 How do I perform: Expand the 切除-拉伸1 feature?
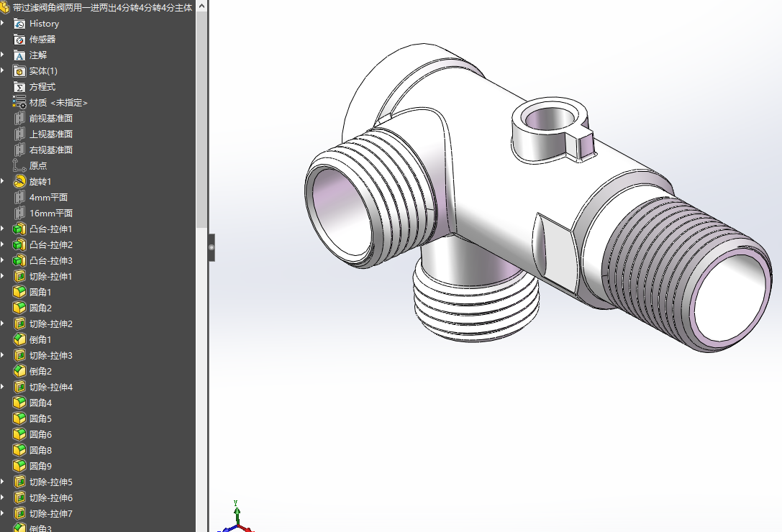[x=2, y=277]
